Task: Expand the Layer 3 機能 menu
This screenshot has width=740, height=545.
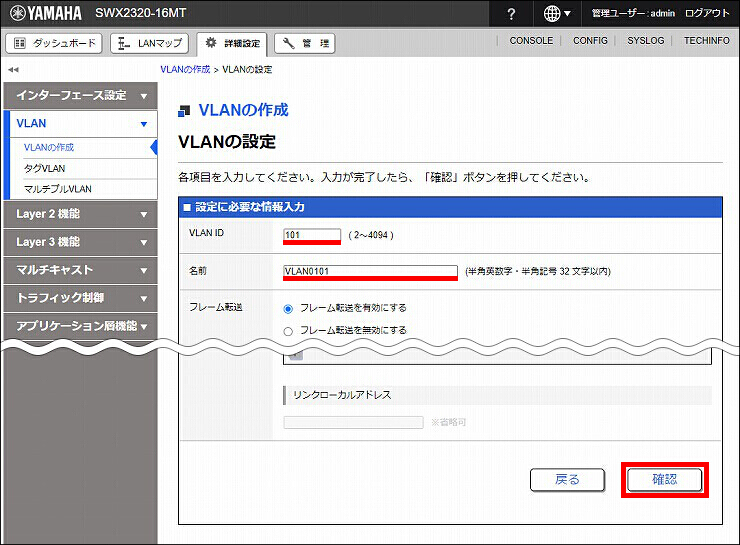Action: (80, 242)
